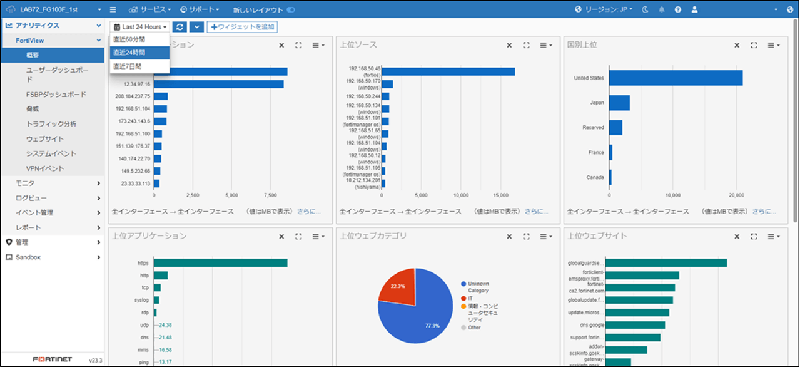Click the 管理 shield icon
This screenshot has height=367, width=800.
coord(9,242)
